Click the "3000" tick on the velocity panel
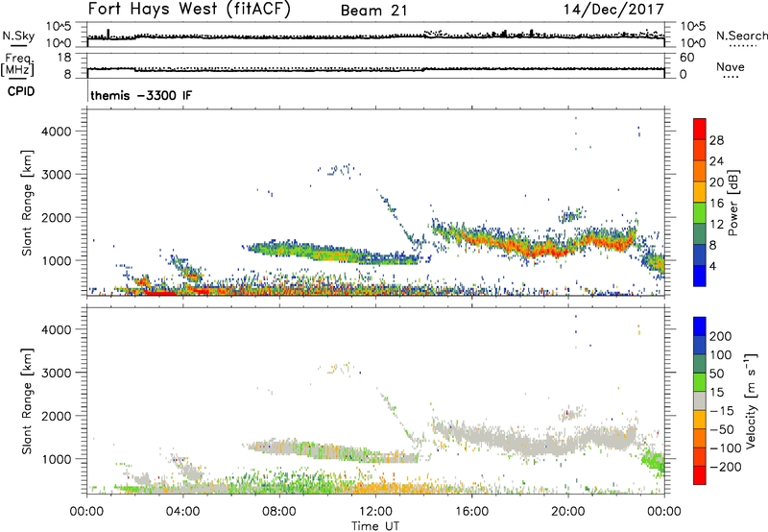The height and width of the screenshot is (532, 768). point(57,373)
